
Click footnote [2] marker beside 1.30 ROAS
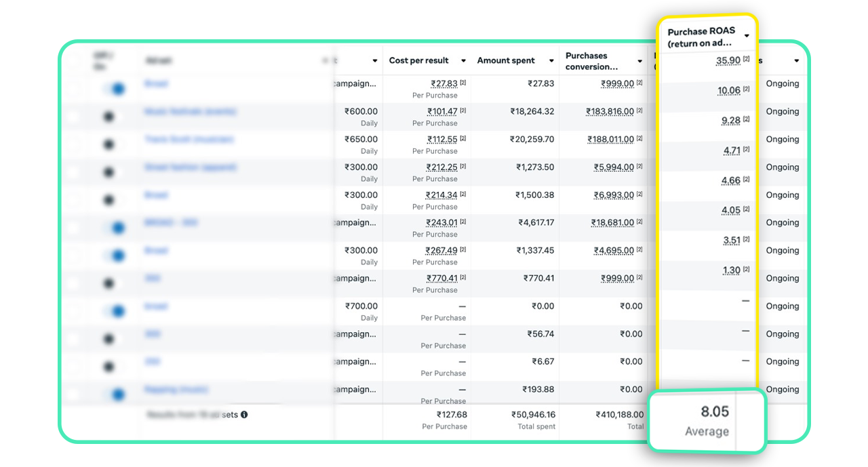click(746, 269)
